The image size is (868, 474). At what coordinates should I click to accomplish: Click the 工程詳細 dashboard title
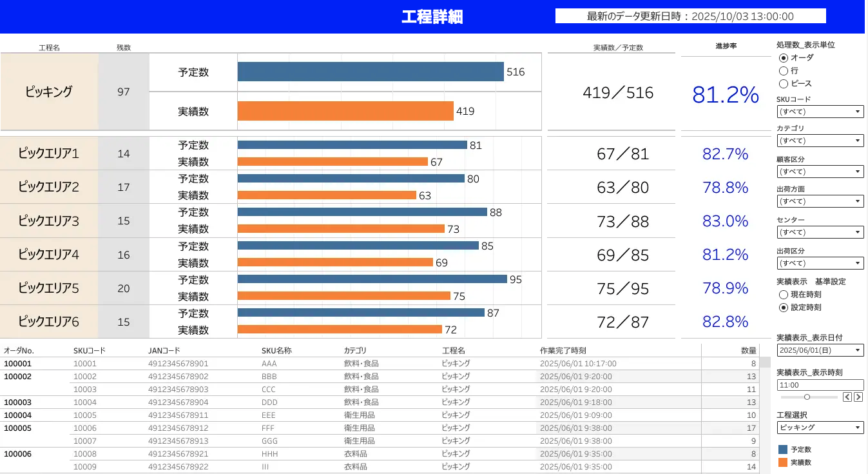point(432,17)
